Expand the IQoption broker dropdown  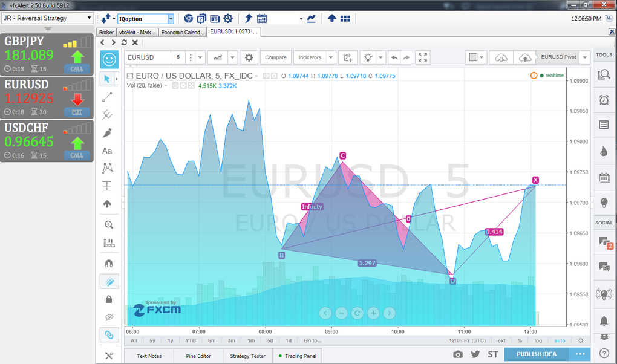171,19
